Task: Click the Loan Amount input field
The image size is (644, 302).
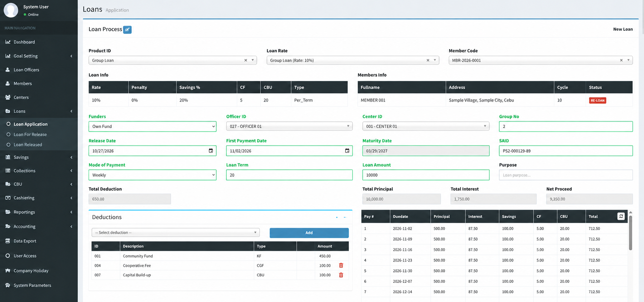Action: (x=426, y=175)
